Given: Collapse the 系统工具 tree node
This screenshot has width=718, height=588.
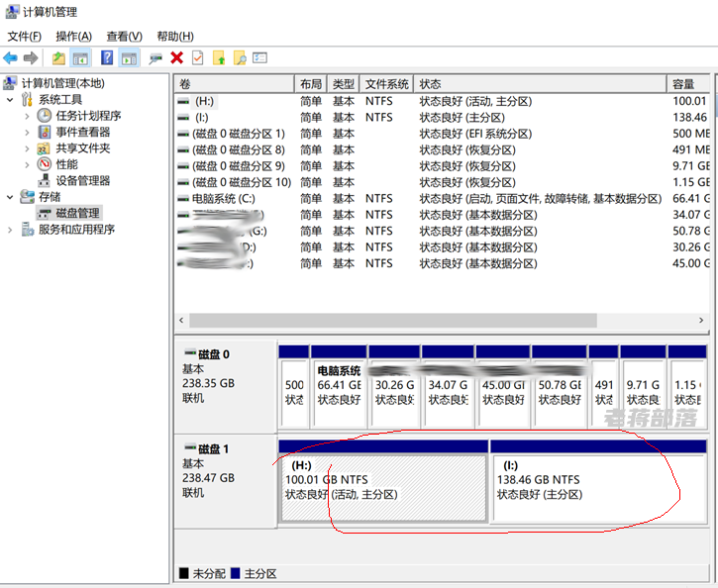Looking at the screenshot, I should pos(10,100).
